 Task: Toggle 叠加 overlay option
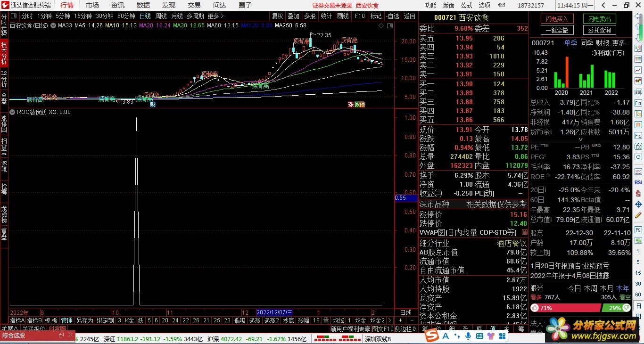coord(293,16)
